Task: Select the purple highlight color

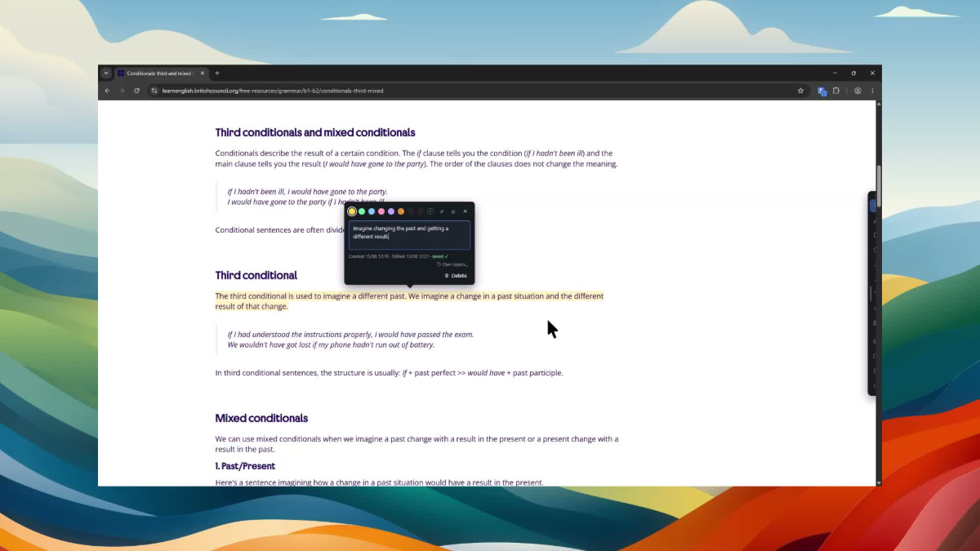Action: coord(391,211)
